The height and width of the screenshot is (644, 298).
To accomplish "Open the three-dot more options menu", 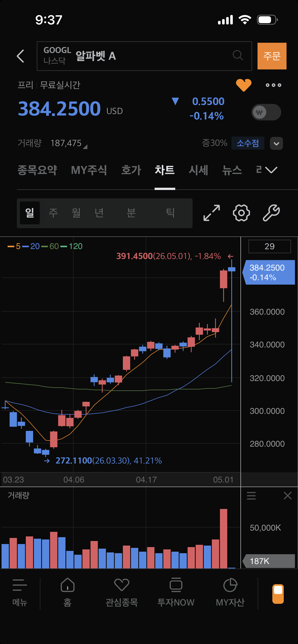I will pyautogui.click(x=274, y=85).
